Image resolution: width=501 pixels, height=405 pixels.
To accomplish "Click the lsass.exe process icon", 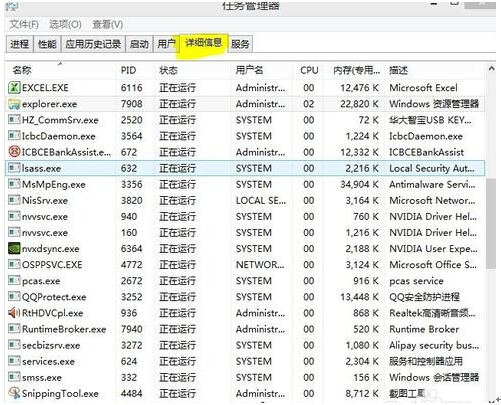I will click(x=14, y=168).
